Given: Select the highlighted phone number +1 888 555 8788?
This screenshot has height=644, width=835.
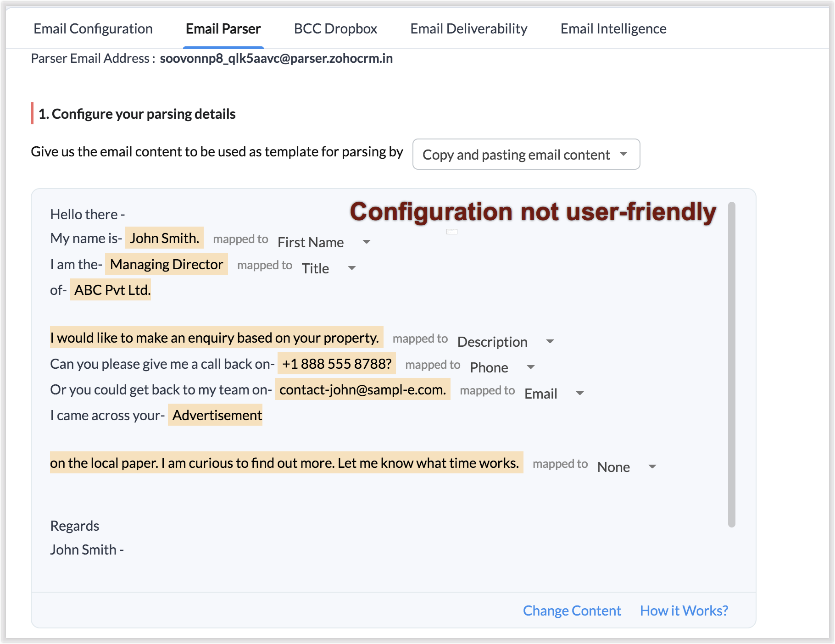Looking at the screenshot, I should pos(337,364).
